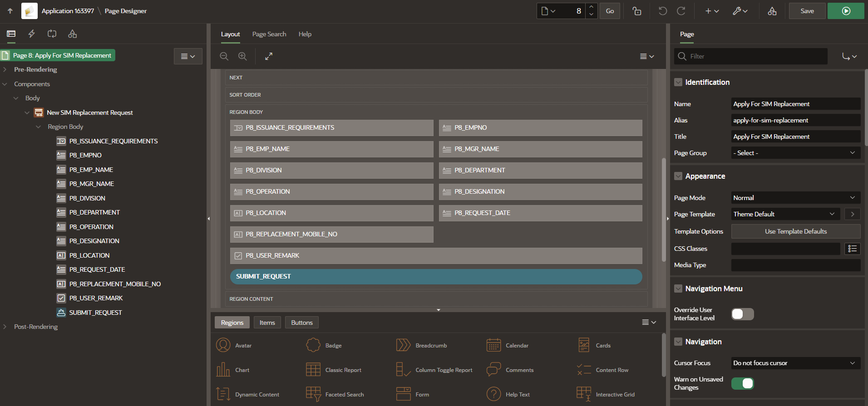
Task: Click the Save button
Action: pyautogui.click(x=807, y=11)
